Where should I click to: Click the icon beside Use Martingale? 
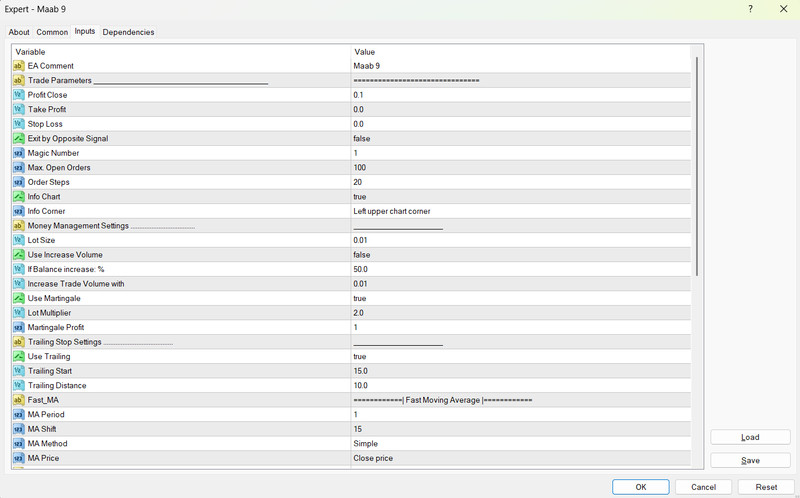tap(18, 298)
